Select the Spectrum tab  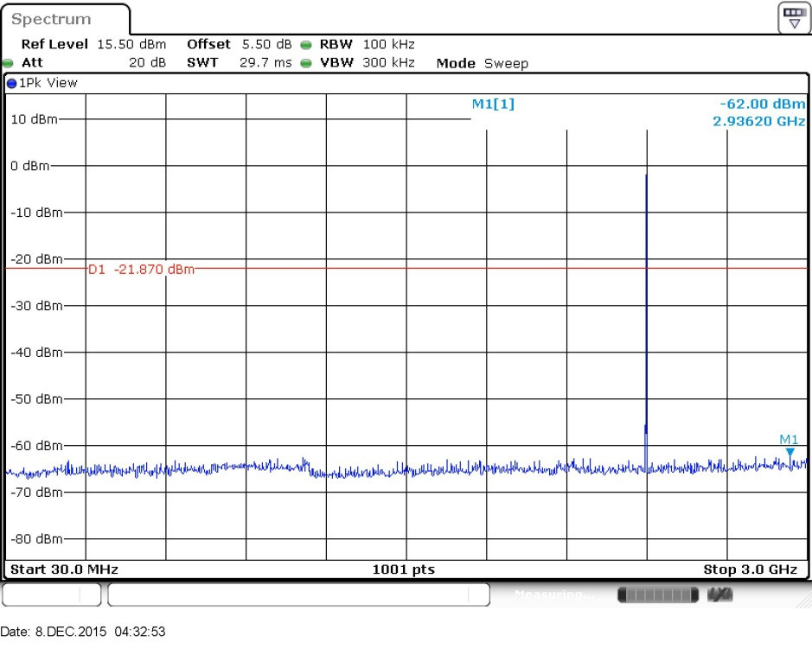tap(66, 19)
